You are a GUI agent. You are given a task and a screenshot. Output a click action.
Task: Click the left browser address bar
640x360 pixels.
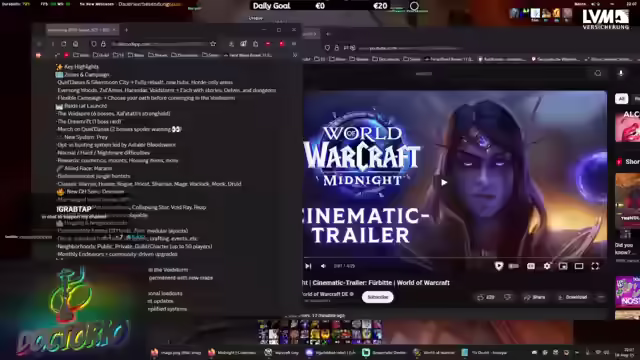click(159, 44)
